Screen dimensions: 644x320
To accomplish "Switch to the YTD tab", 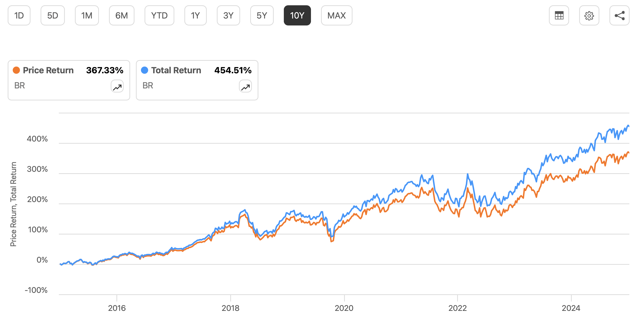I will (x=159, y=16).
